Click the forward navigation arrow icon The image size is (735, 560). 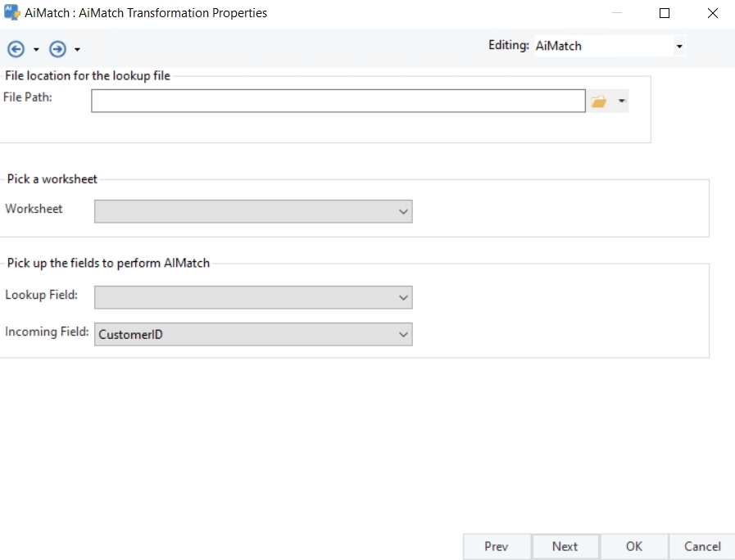(x=57, y=49)
